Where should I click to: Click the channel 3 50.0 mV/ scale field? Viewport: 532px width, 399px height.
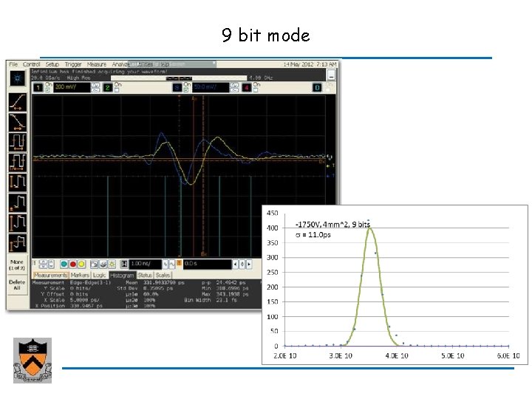211,87
